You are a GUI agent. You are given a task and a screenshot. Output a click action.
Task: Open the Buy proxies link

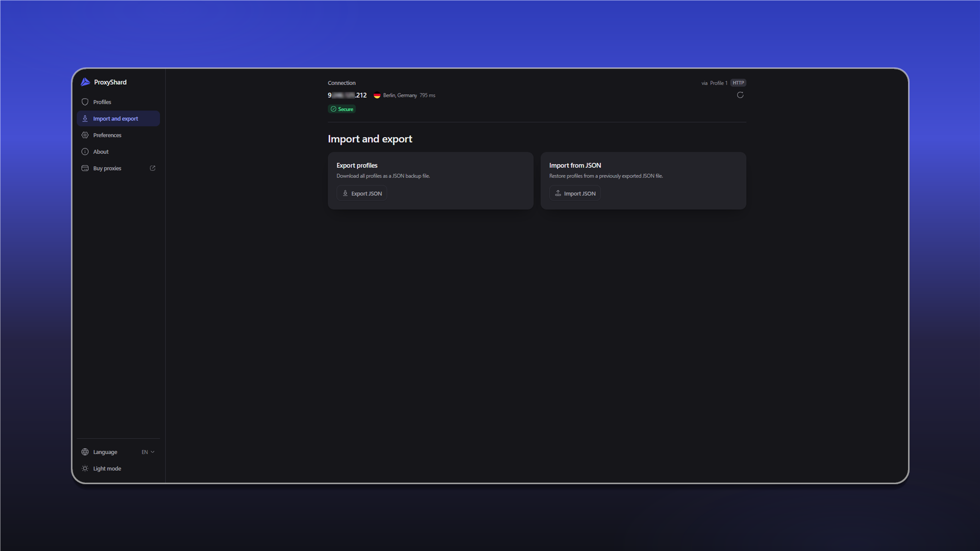click(118, 168)
